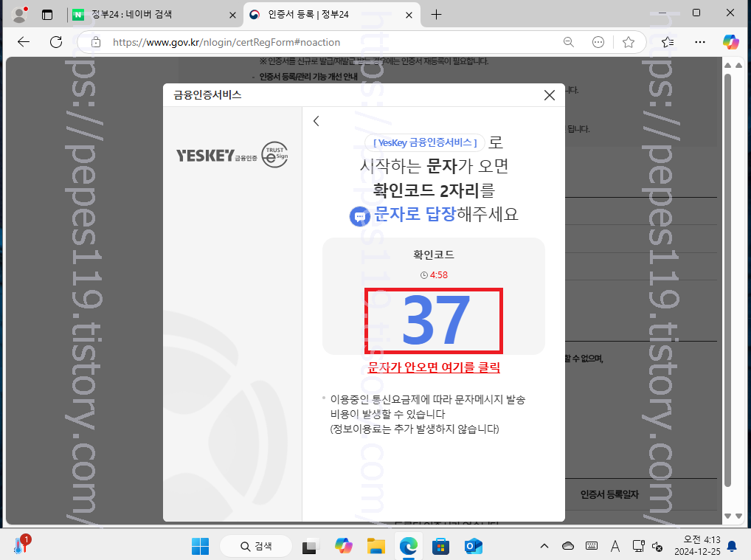Image resolution: width=751 pixels, height=560 pixels.
Task: Open the tab actions menu icon
Action: tap(47, 14)
